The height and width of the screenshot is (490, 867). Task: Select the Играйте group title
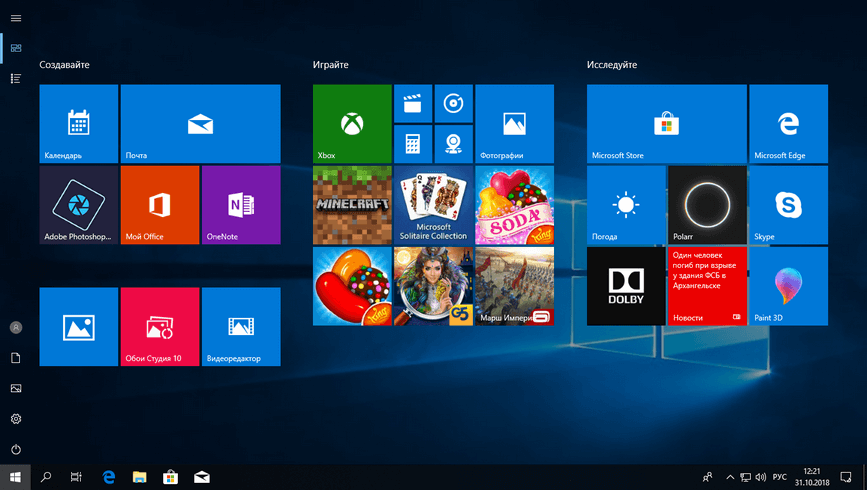[331, 65]
